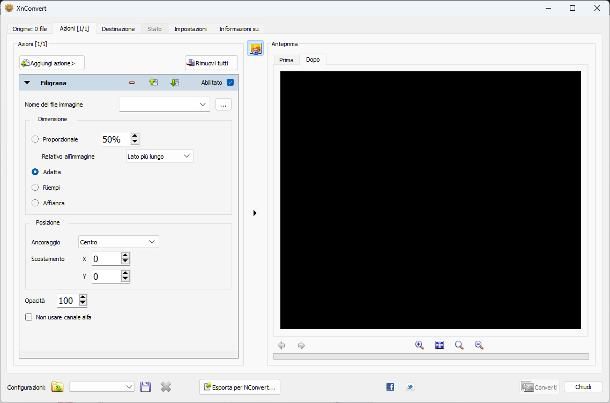The height and width of the screenshot is (403, 610).
Task: Click the Converti button
Action: (x=539, y=387)
